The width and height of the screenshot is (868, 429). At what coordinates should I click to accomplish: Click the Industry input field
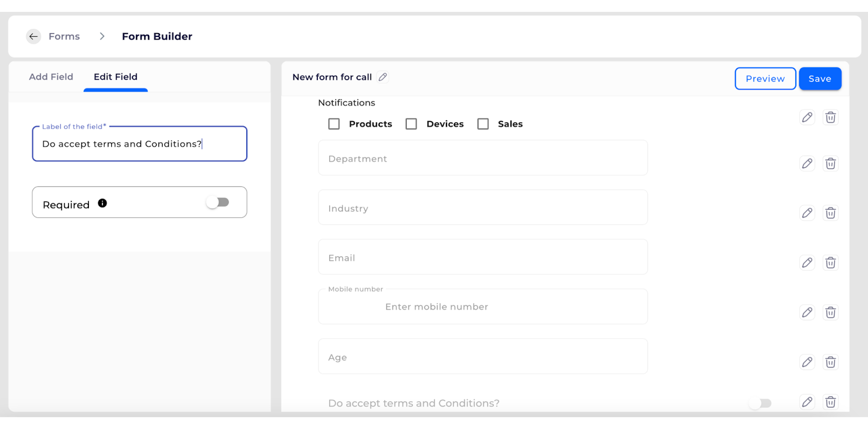coord(483,207)
